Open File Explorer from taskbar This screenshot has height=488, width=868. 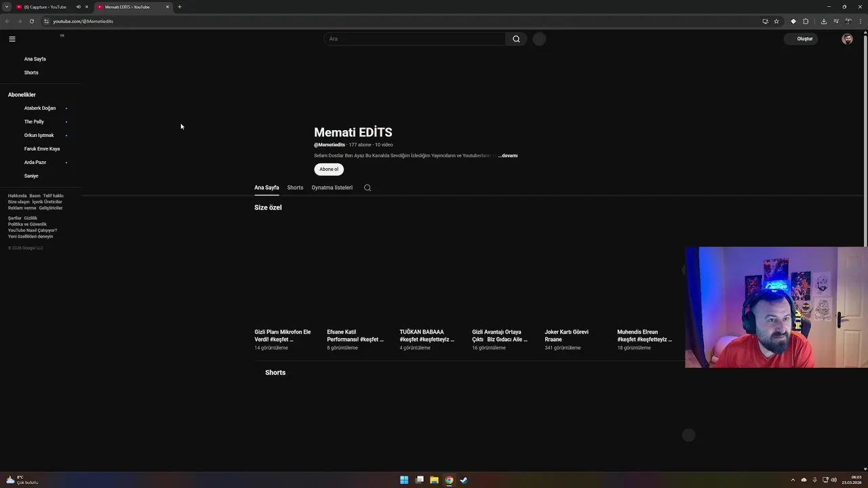coord(434,480)
